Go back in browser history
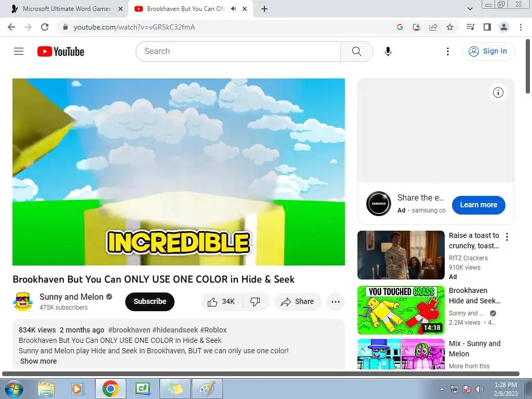 tap(11, 27)
